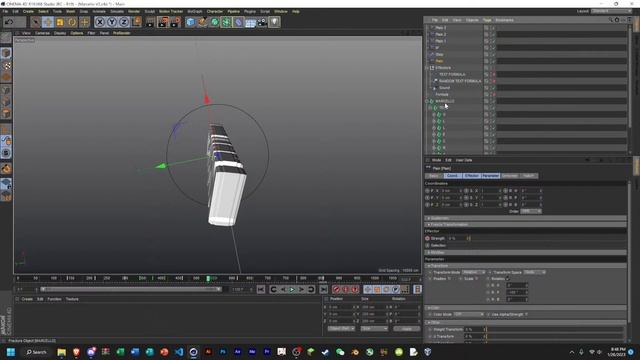The height and width of the screenshot is (360, 640).
Task: Open Object Manager Tags menu
Action: pyautogui.click(x=487, y=20)
